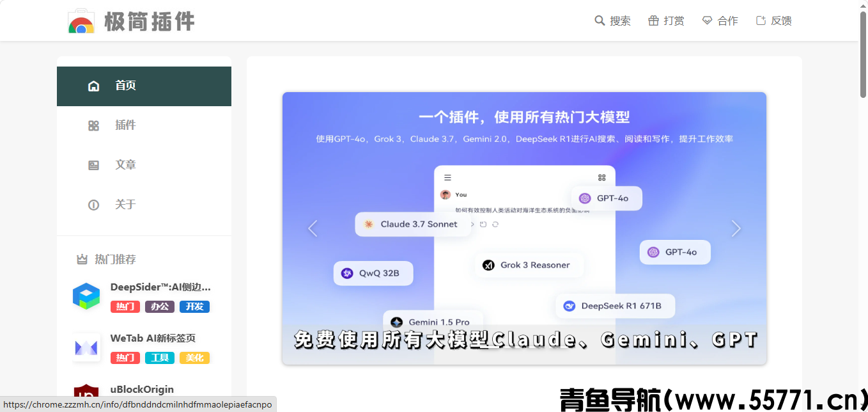
Task: Click the feedback note icon
Action: tap(761, 20)
